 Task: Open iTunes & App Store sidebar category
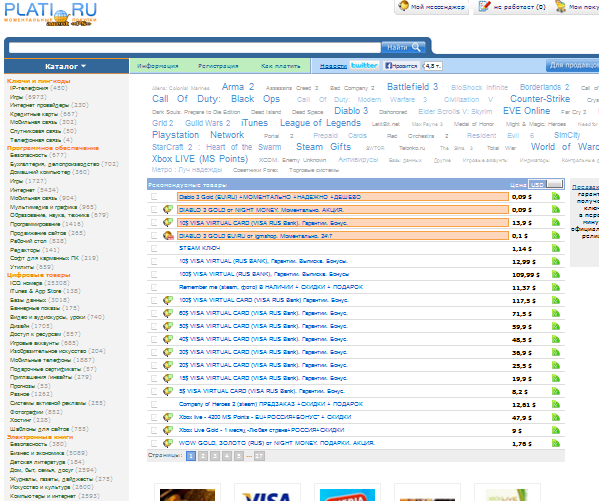(x=45, y=291)
